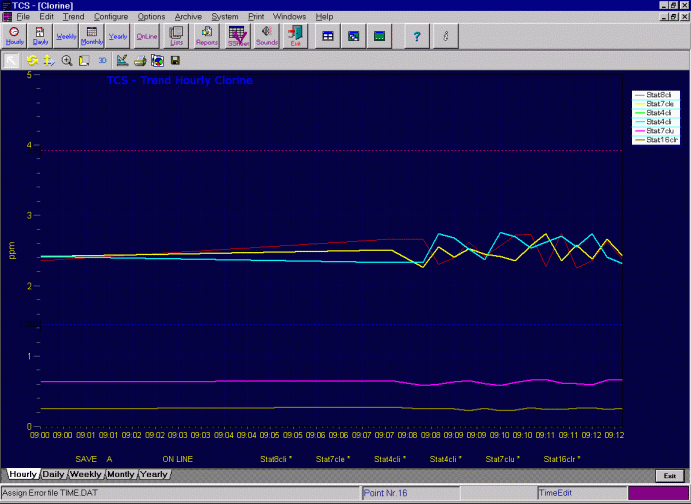Print the chart using printer icon

coord(140,60)
